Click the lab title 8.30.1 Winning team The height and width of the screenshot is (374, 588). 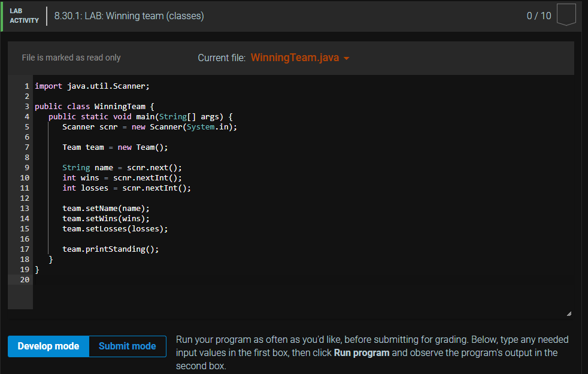(129, 16)
